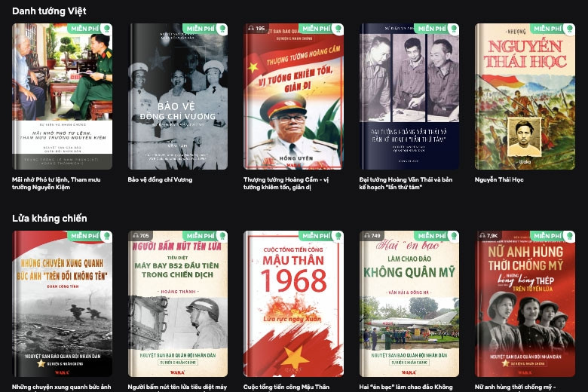Click the 705 listens headphone badge
588x392 pixels.
click(x=140, y=236)
